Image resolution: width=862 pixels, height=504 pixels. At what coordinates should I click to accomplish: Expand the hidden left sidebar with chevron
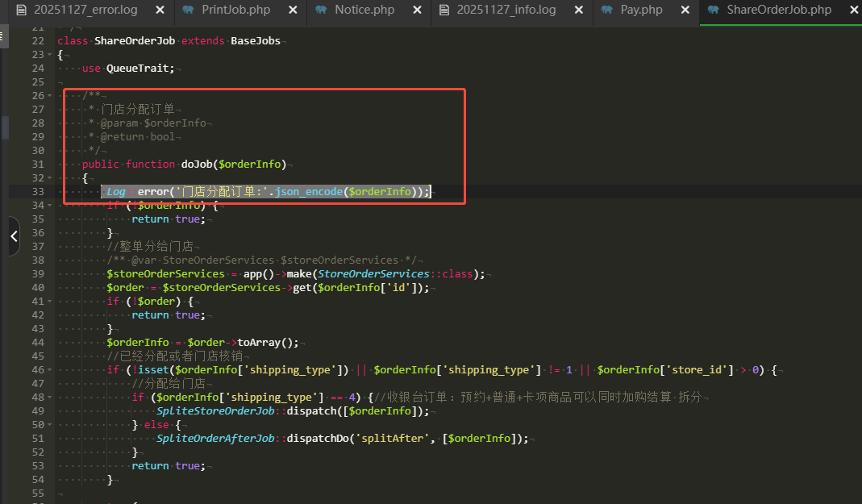13,236
